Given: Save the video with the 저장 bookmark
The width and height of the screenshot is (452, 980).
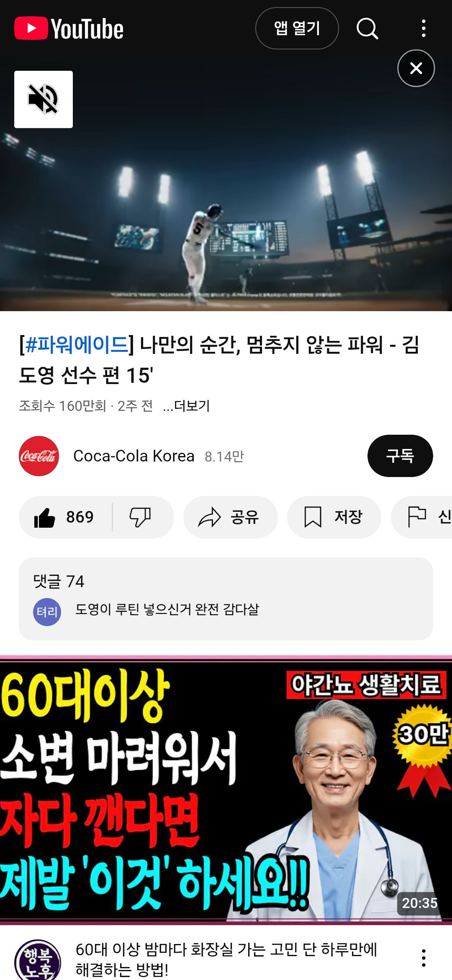Looking at the screenshot, I should tap(334, 517).
